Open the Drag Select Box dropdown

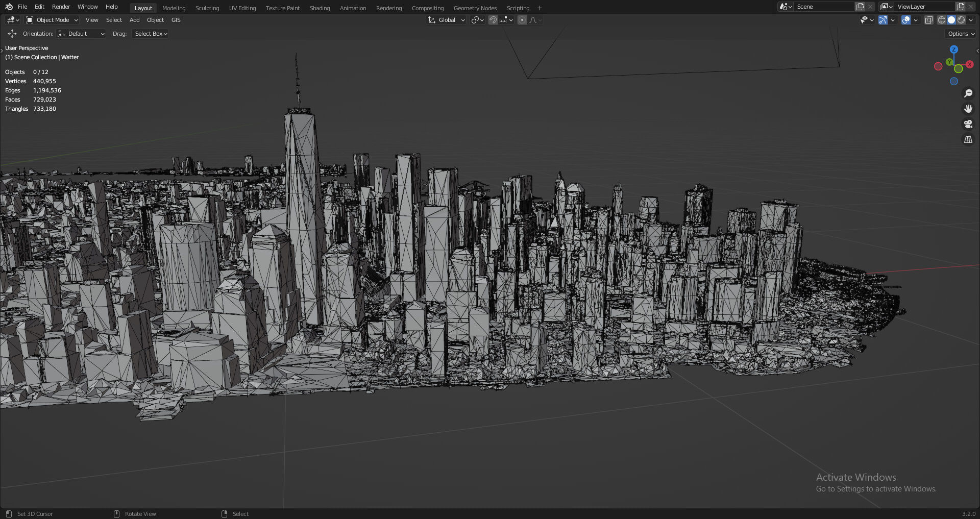[x=150, y=34]
